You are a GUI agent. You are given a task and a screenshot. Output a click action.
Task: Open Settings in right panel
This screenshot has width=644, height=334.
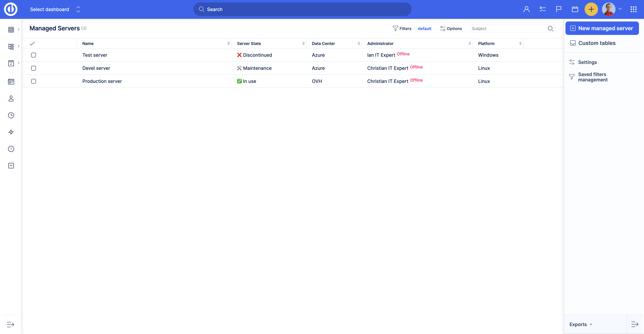(x=587, y=62)
